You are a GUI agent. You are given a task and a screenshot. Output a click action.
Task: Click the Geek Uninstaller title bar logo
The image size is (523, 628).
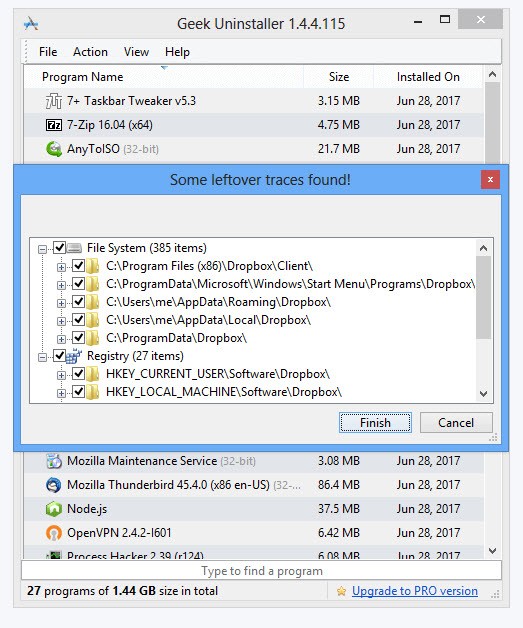pos(31,24)
